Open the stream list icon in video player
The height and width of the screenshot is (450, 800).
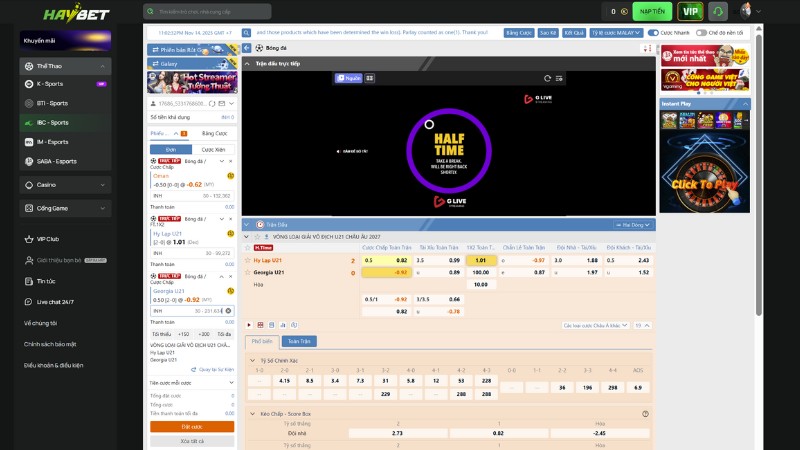tap(559, 78)
